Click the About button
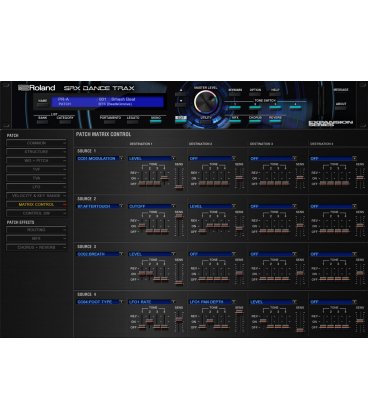This screenshot has width=368, height=420. (341, 108)
